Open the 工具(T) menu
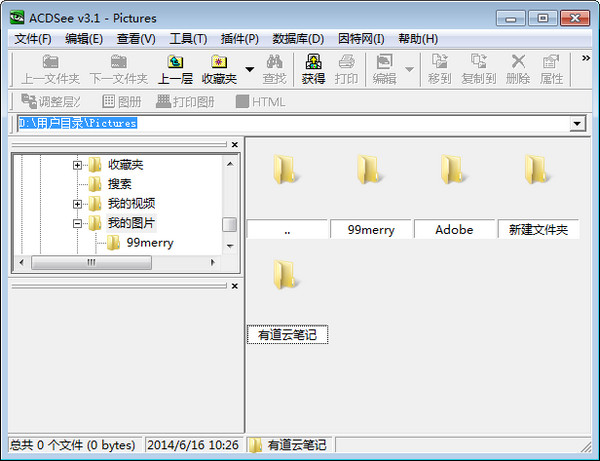The width and height of the screenshot is (600, 461). (188, 39)
